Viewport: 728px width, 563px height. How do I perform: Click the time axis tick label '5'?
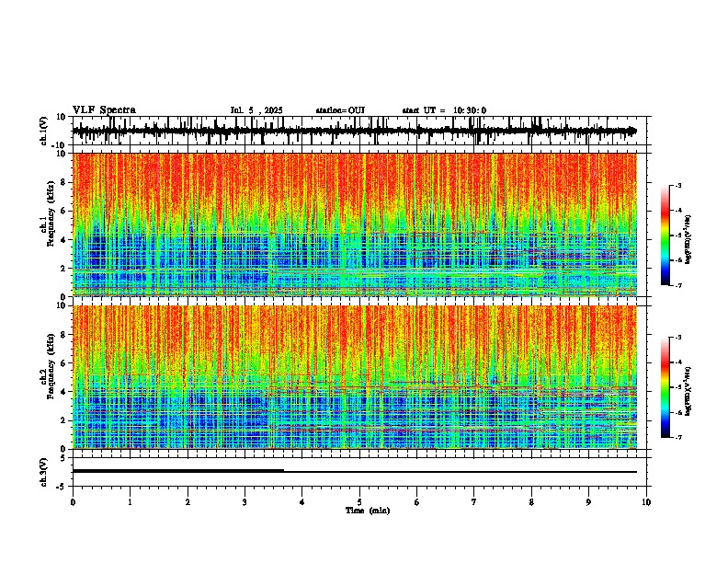pyautogui.click(x=359, y=502)
